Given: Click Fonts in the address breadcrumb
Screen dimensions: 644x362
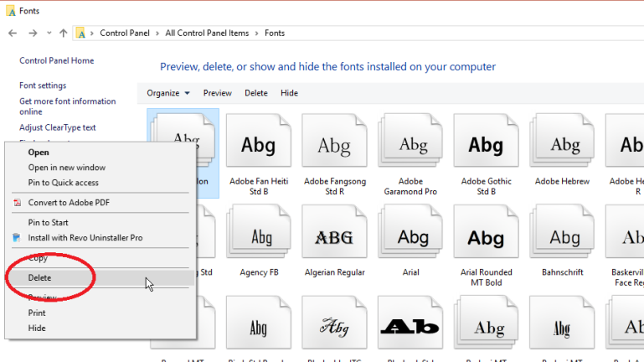Looking at the screenshot, I should coord(275,34).
